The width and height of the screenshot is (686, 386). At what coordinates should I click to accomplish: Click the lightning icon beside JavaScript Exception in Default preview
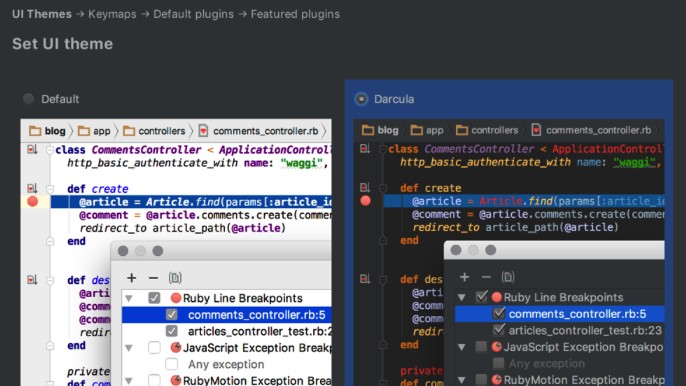click(176, 347)
